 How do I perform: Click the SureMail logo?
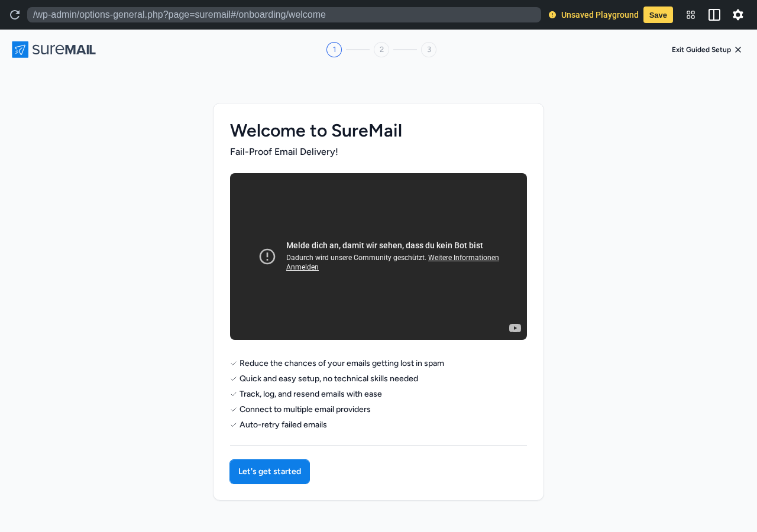54,50
